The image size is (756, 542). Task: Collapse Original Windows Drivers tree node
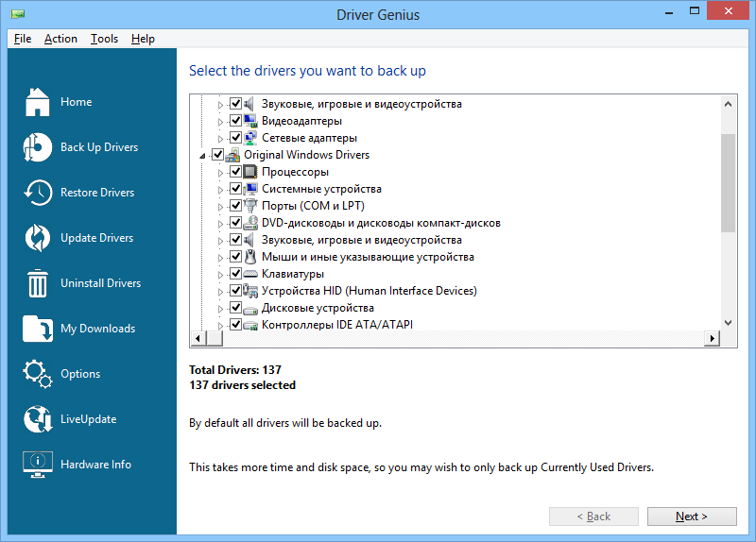tap(202, 156)
